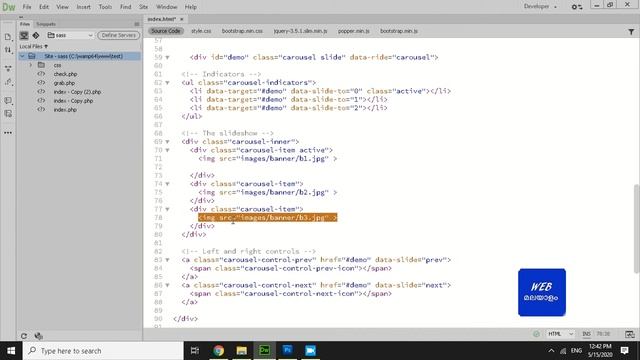The width and height of the screenshot is (640, 360).
Task: Click the Inspect toolbar icon
Action: 8,82
